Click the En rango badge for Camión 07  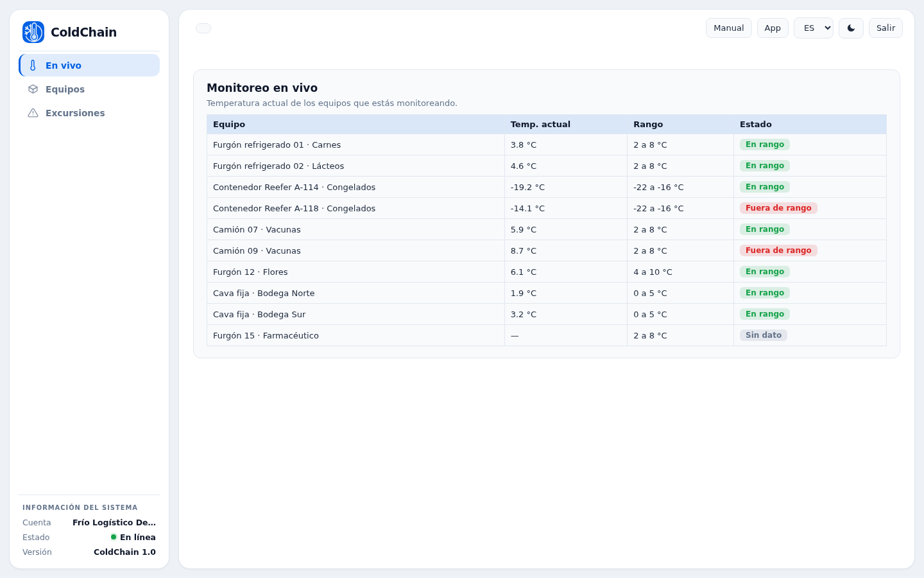tap(765, 229)
